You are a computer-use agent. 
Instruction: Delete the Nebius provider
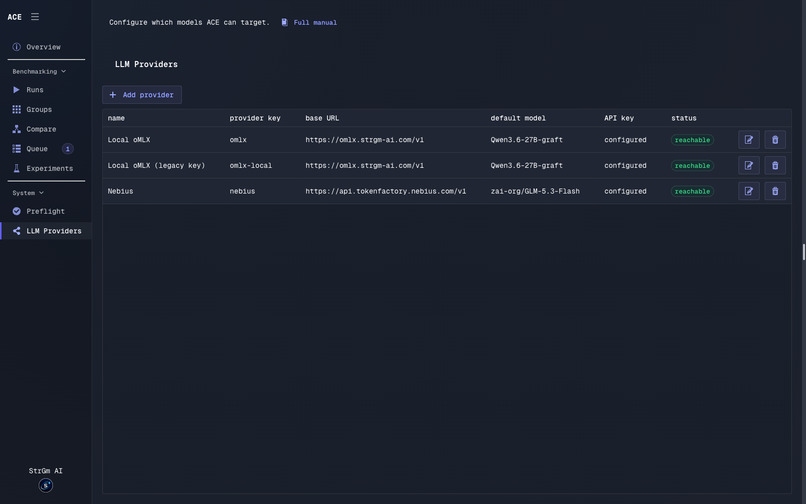(775, 191)
